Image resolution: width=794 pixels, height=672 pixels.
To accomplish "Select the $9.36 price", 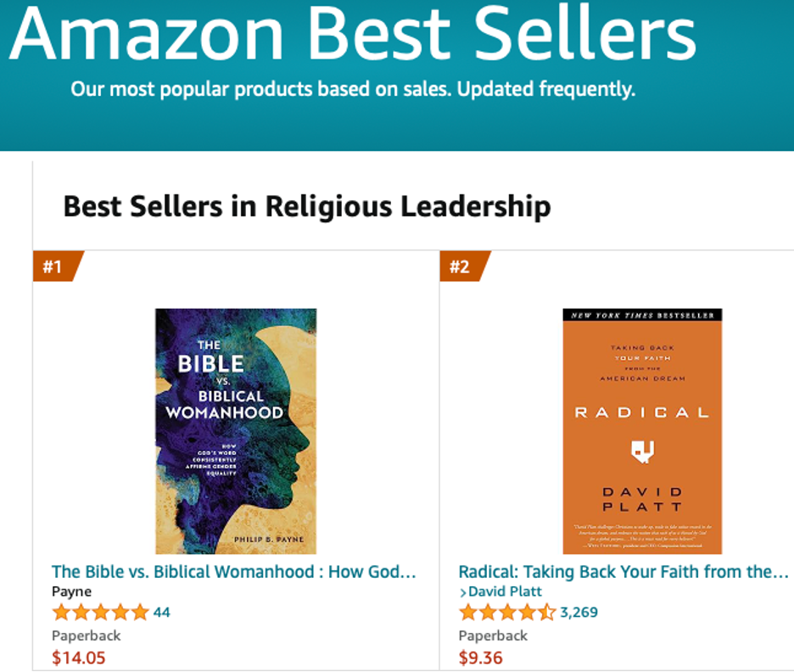I will pos(480,658).
